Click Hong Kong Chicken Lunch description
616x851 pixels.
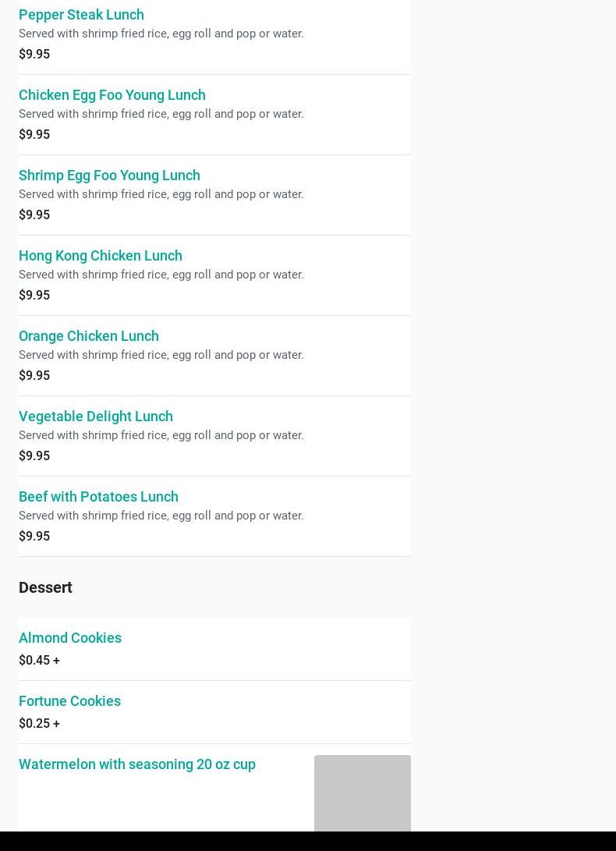click(161, 275)
